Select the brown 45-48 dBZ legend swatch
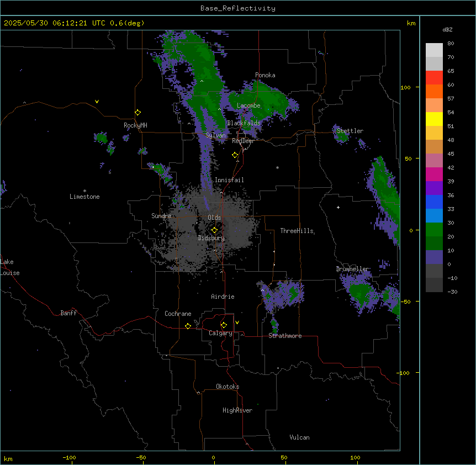This screenshot has width=476, height=465. pyautogui.click(x=434, y=146)
